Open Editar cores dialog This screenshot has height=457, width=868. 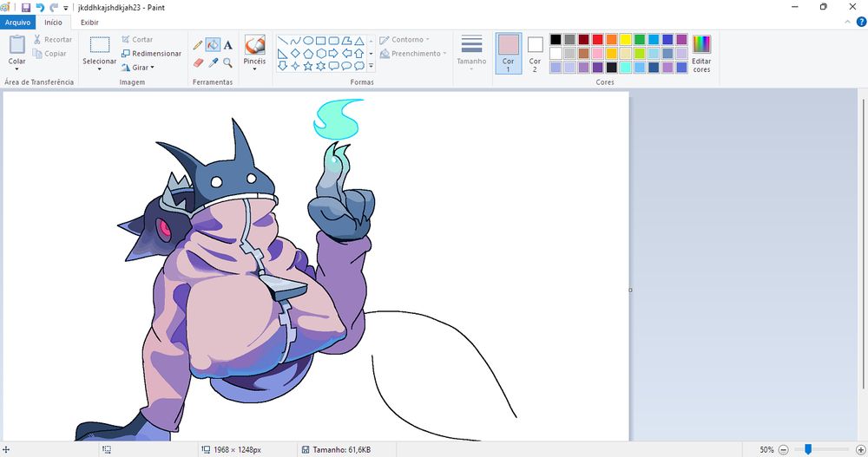click(x=701, y=53)
